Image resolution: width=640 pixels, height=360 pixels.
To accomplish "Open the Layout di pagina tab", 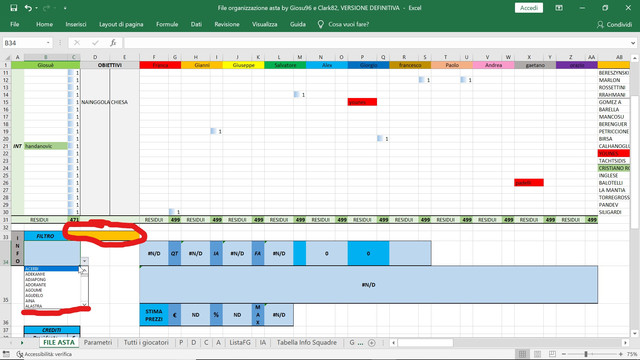I will click(x=121, y=24).
